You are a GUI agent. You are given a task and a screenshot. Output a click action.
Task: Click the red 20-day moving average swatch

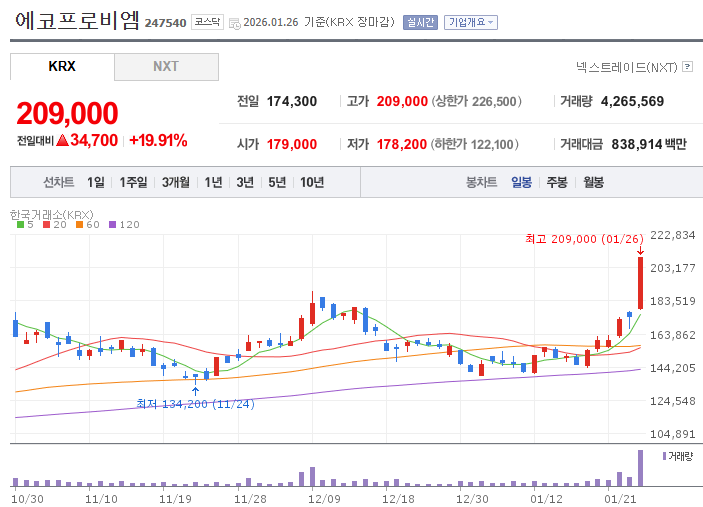coord(46,225)
